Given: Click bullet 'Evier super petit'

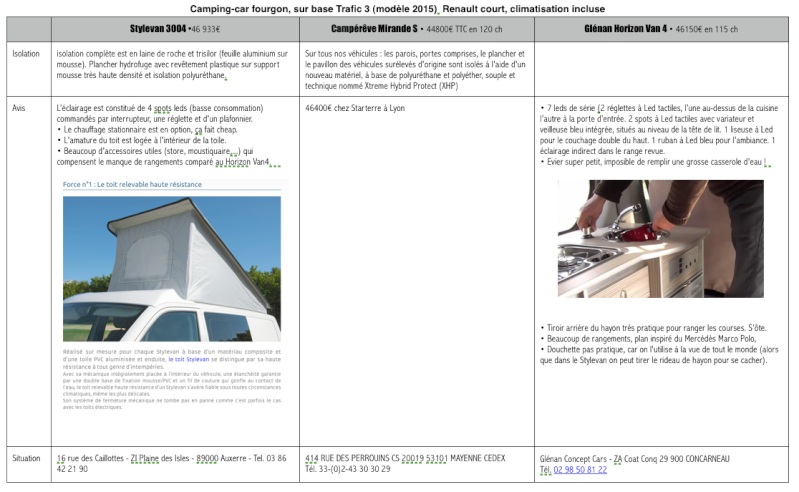Looking at the screenshot, I should point(655,162).
